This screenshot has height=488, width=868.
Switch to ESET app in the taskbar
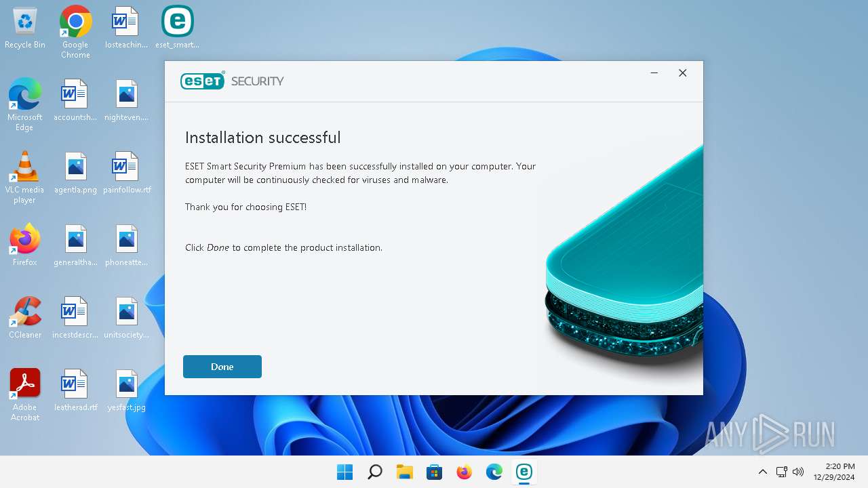coord(524,472)
